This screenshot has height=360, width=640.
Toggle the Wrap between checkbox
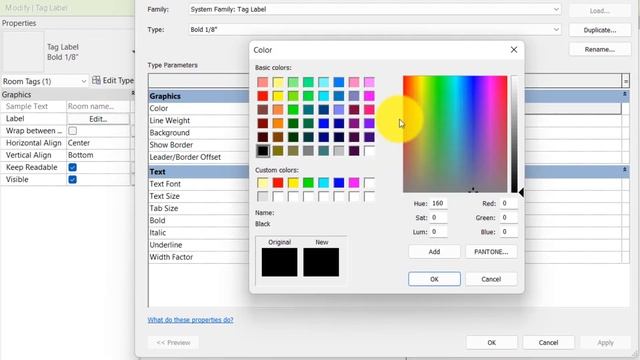click(73, 131)
